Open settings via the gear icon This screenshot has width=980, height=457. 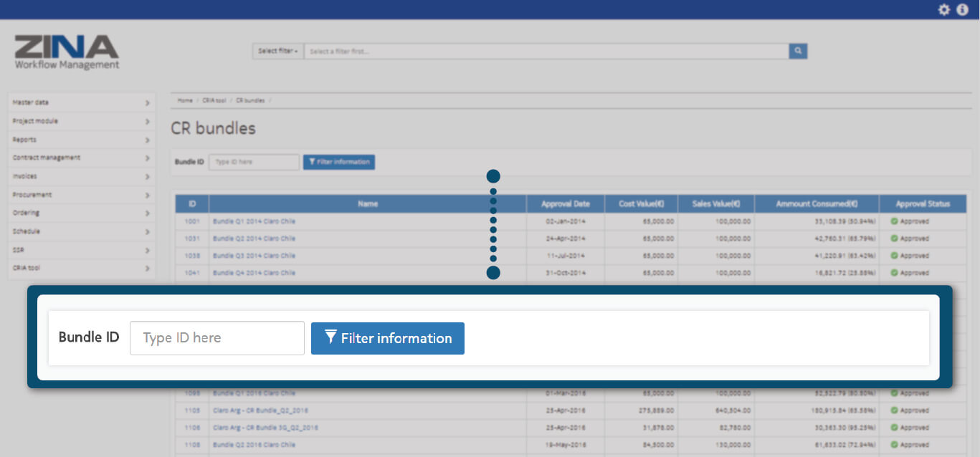(944, 9)
